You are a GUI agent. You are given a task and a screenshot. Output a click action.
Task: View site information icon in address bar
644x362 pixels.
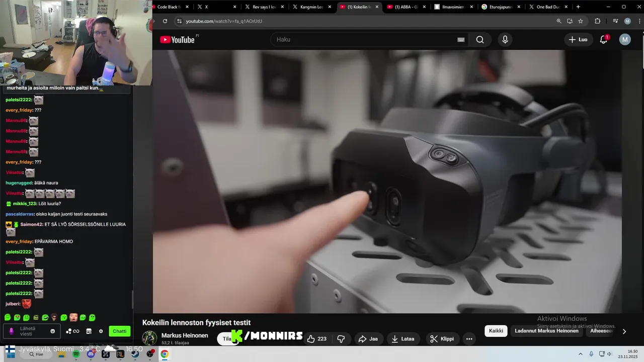pyautogui.click(x=179, y=21)
